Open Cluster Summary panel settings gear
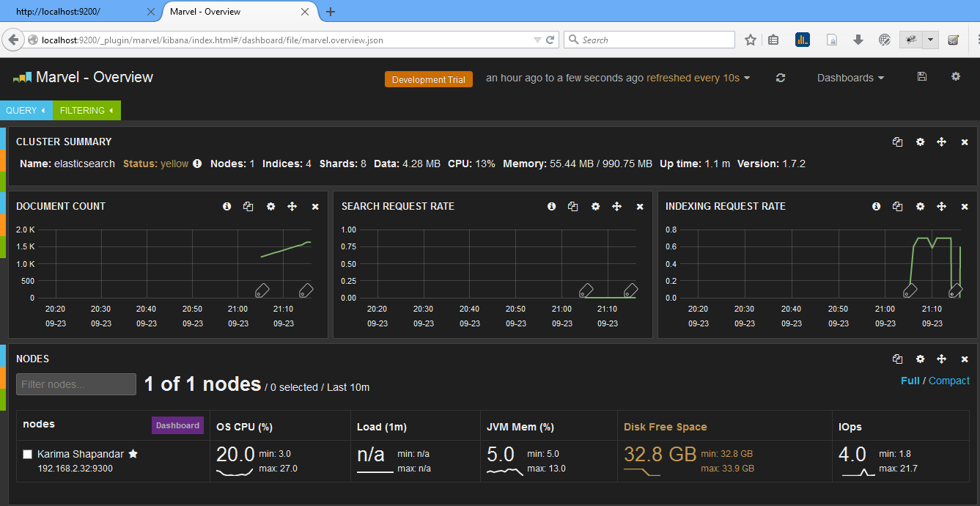Screen dimensions: 980x506 coord(920,142)
